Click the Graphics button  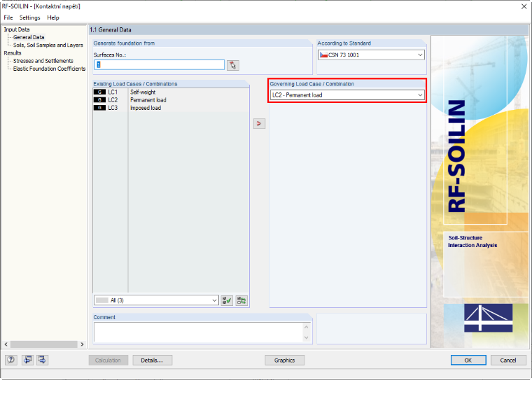click(x=284, y=360)
